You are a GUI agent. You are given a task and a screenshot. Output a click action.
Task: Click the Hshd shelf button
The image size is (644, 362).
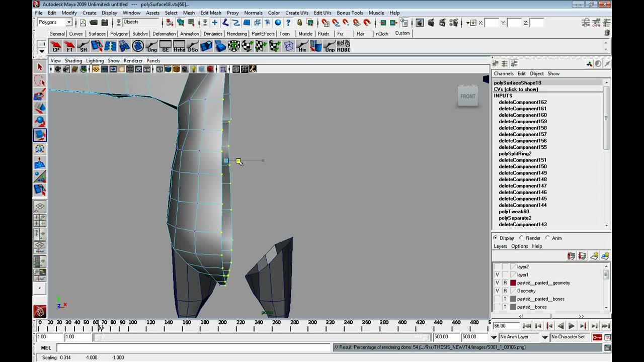179,47
